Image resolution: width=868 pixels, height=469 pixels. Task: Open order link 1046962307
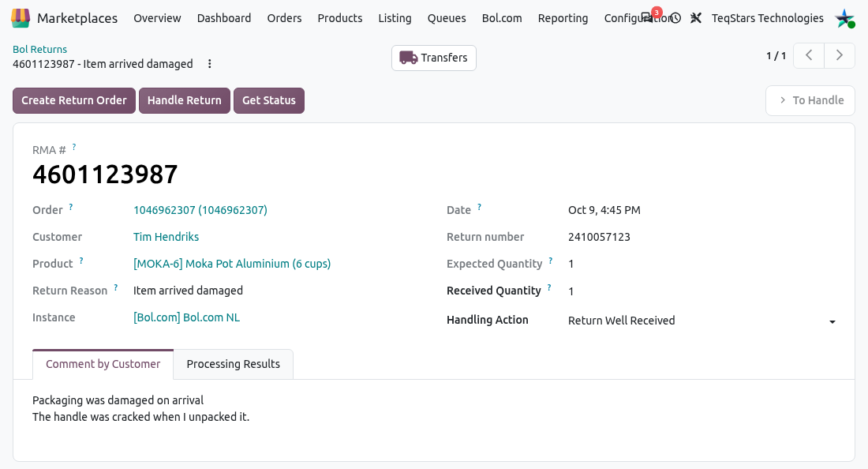tap(200, 210)
